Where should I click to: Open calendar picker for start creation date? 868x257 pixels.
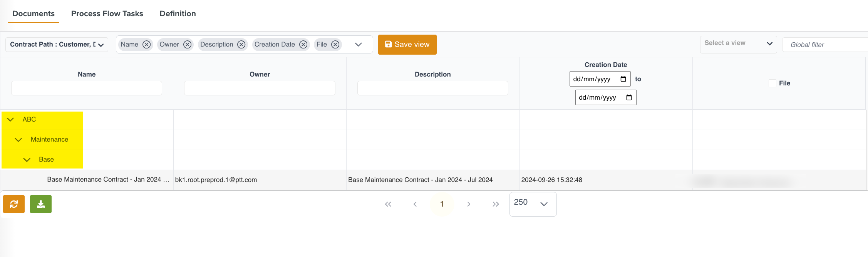point(623,79)
